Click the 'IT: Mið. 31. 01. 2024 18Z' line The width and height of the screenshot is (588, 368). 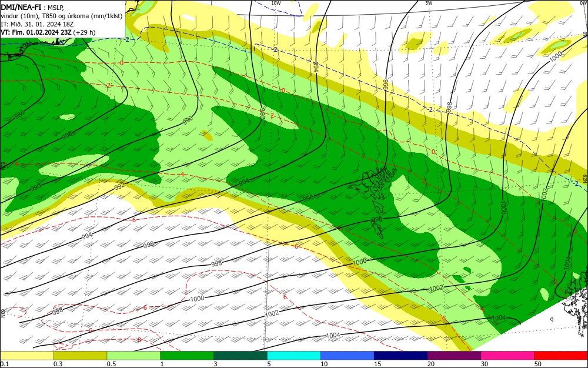click(x=37, y=24)
